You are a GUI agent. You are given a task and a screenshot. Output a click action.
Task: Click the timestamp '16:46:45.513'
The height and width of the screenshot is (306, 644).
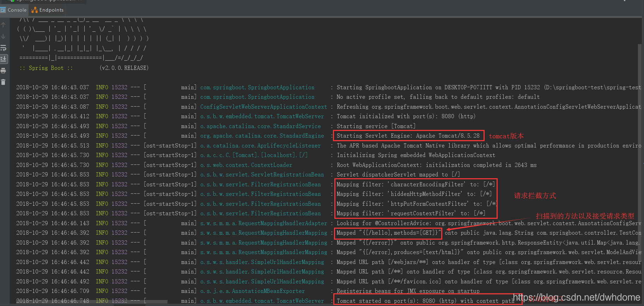(x=70, y=145)
